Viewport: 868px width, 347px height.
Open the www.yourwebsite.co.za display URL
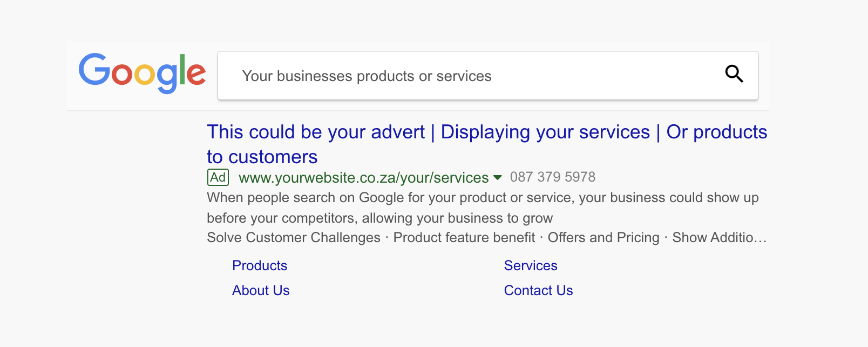click(x=363, y=178)
